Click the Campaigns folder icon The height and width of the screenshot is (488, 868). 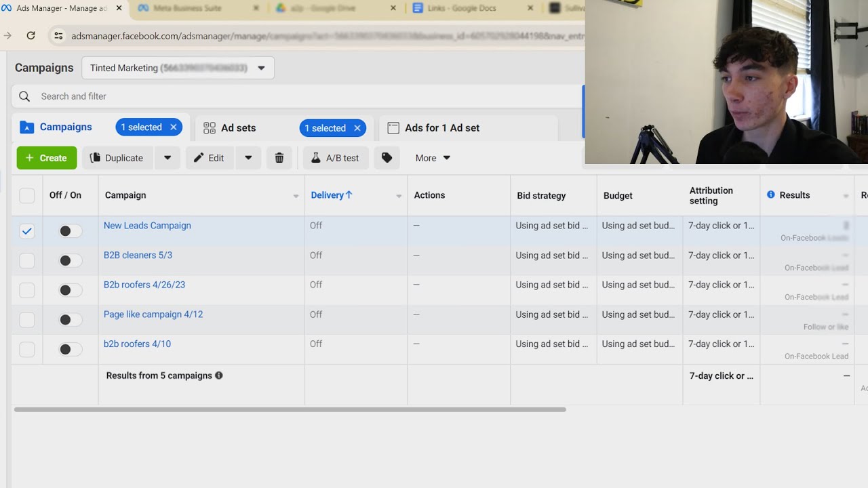click(26, 127)
